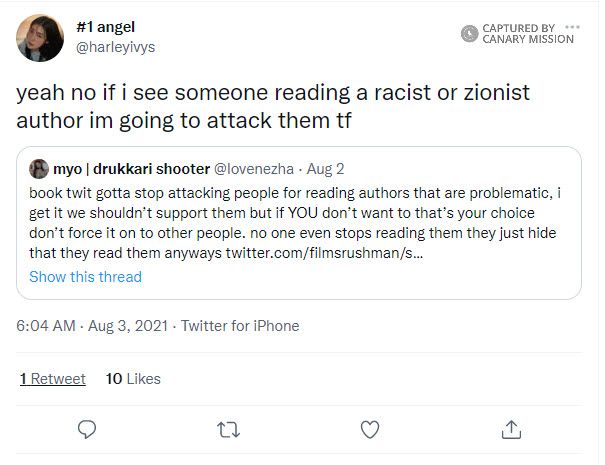Screen dimensions: 605x465
Task: Click the Canary Mission watermark logo icon
Action: point(469,33)
